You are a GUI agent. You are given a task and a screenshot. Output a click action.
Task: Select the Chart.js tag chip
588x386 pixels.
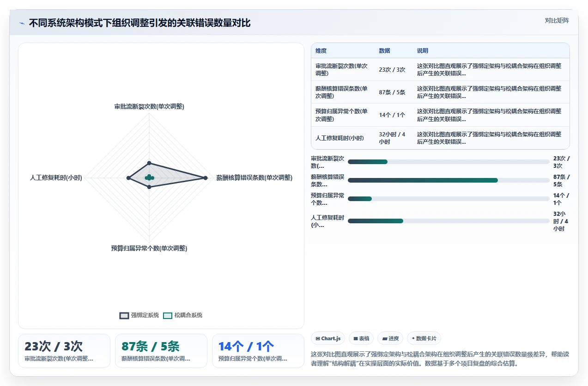point(328,338)
